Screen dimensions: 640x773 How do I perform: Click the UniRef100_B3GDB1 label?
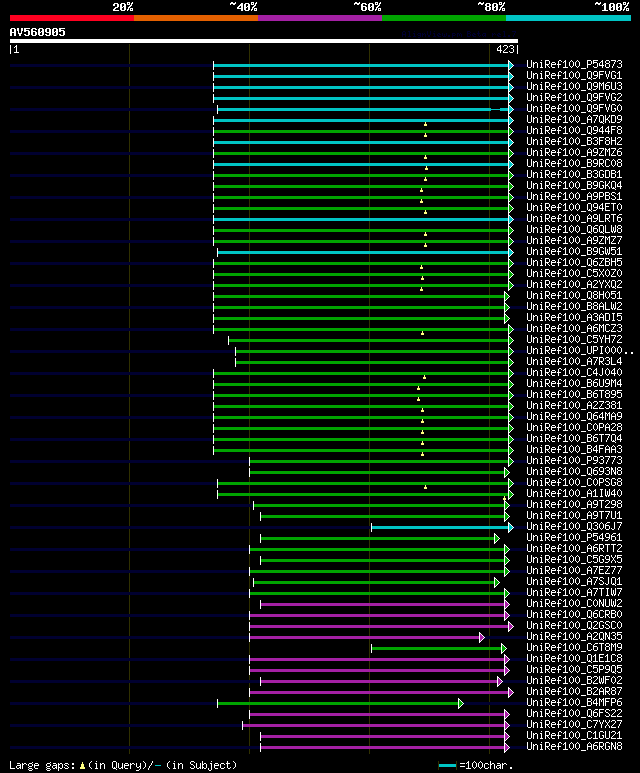click(x=574, y=175)
